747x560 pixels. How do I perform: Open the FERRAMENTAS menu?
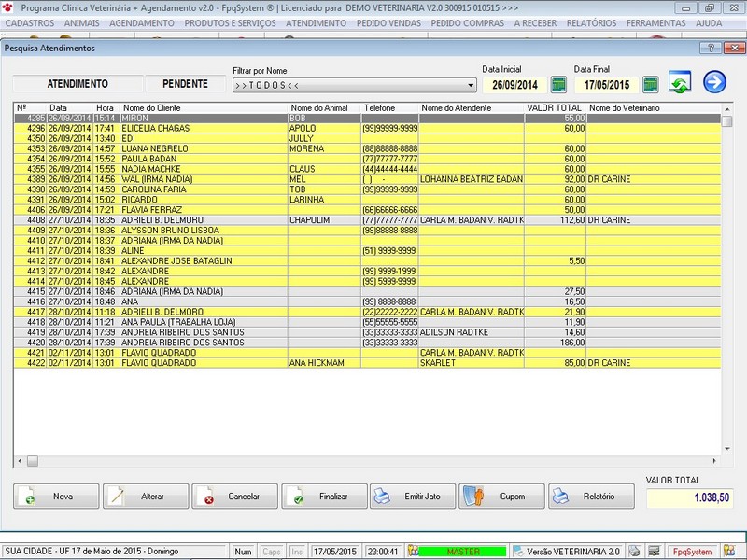tap(656, 22)
